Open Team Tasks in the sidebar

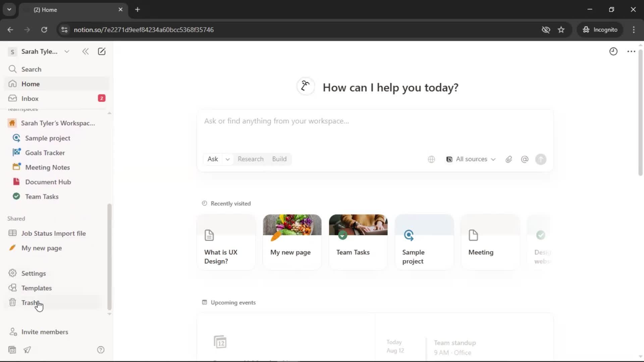56,196
